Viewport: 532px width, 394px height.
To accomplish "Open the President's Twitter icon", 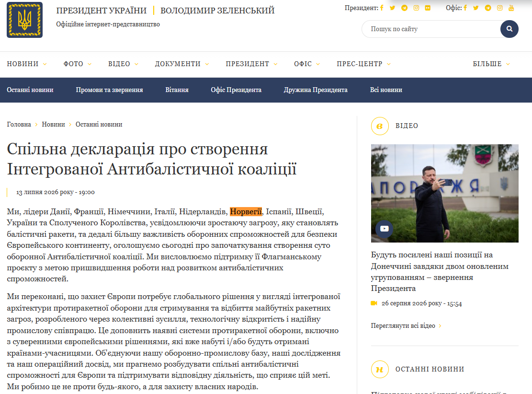I will click(x=393, y=8).
